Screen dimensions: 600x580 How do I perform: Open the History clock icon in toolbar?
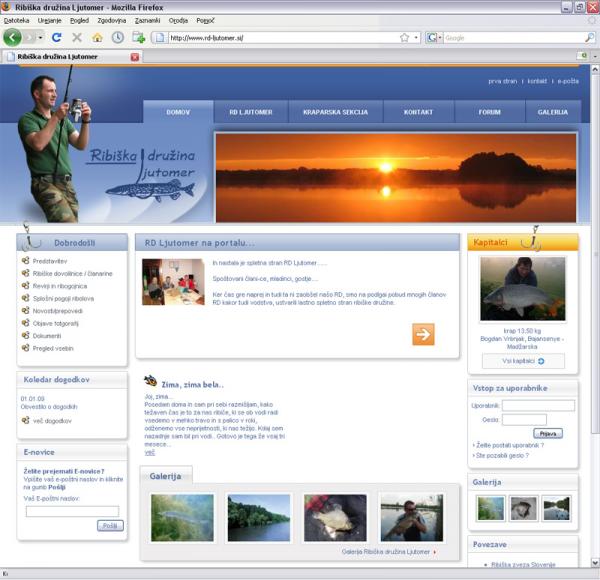pos(118,38)
